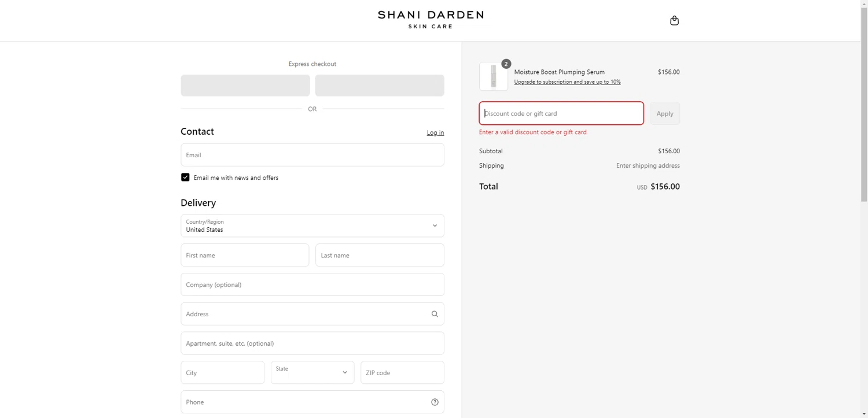Click the Shani Darden Skin Care logo
The width and height of the screenshot is (868, 418).
click(431, 19)
